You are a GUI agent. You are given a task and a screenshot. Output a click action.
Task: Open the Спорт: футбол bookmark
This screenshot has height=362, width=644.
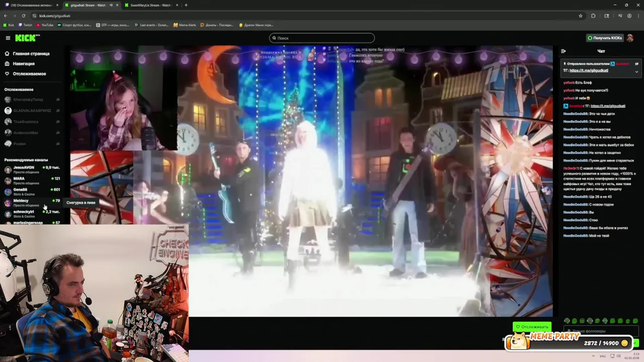point(74,25)
